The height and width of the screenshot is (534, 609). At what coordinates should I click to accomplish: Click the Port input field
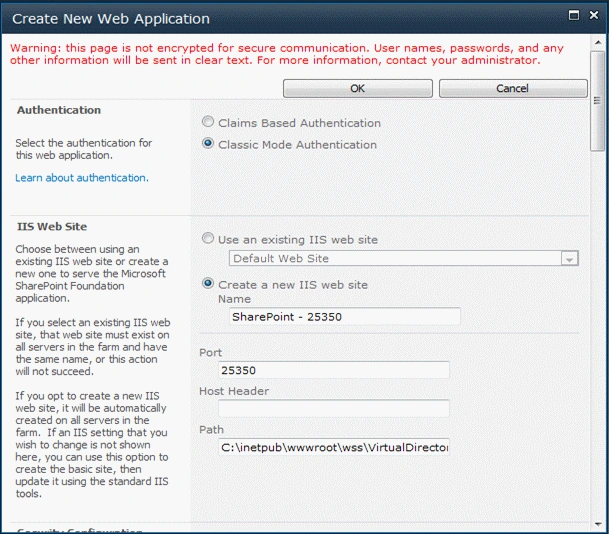tap(334, 370)
